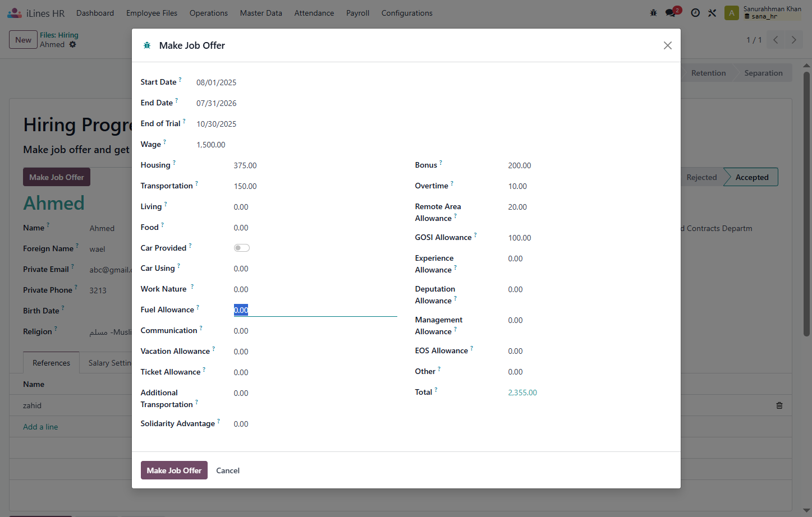This screenshot has height=517, width=812.
Task: Click the help tooltip mark beside Start Date
Action: tap(180, 80)
